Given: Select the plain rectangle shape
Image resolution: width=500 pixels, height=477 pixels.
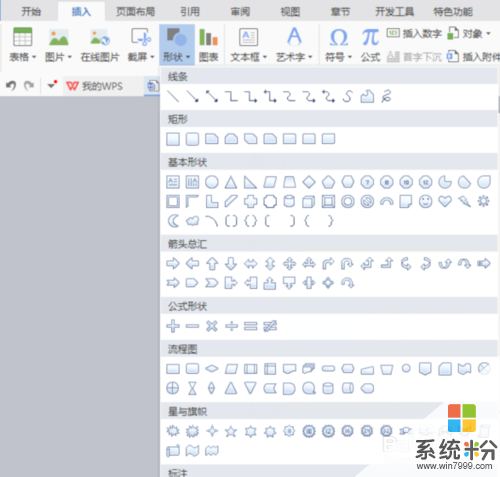Looking at the screenshot, I should (173, 139).
